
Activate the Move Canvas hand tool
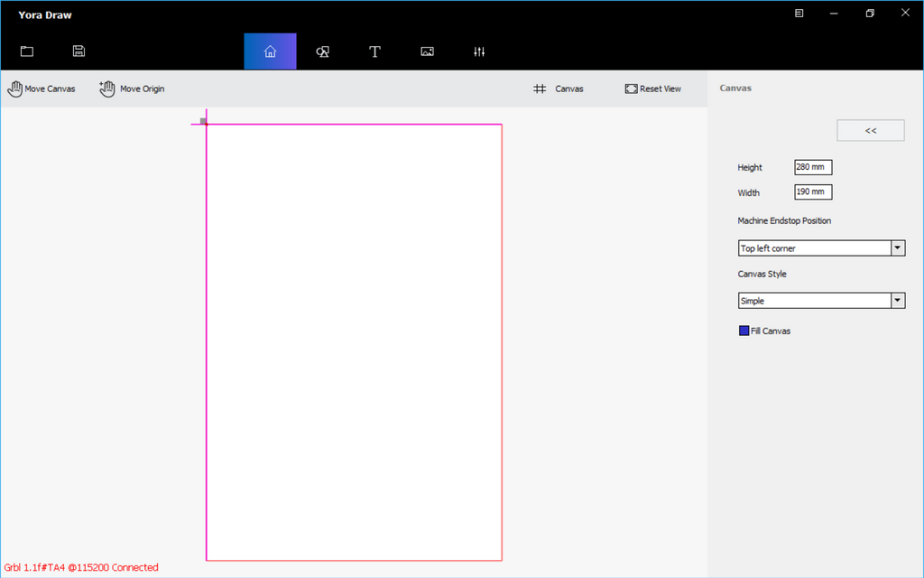(42, 89)
